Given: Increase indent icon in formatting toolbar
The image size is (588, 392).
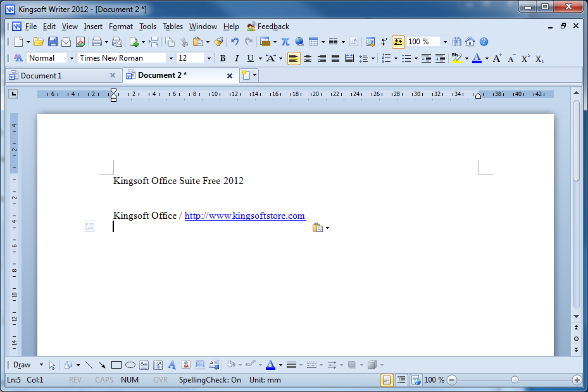Looking at the screenshot, I should (x=440, y=58).
